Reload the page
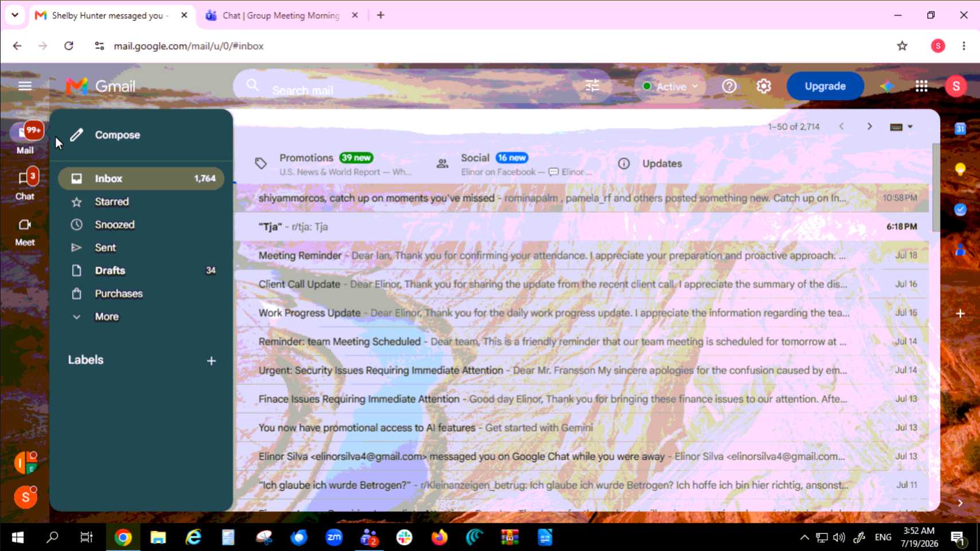980x551 pixels. [69, 46]
